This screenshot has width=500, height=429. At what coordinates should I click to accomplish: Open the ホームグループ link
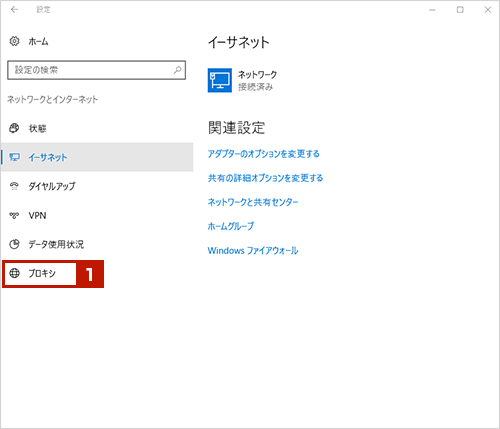point(231,226)
